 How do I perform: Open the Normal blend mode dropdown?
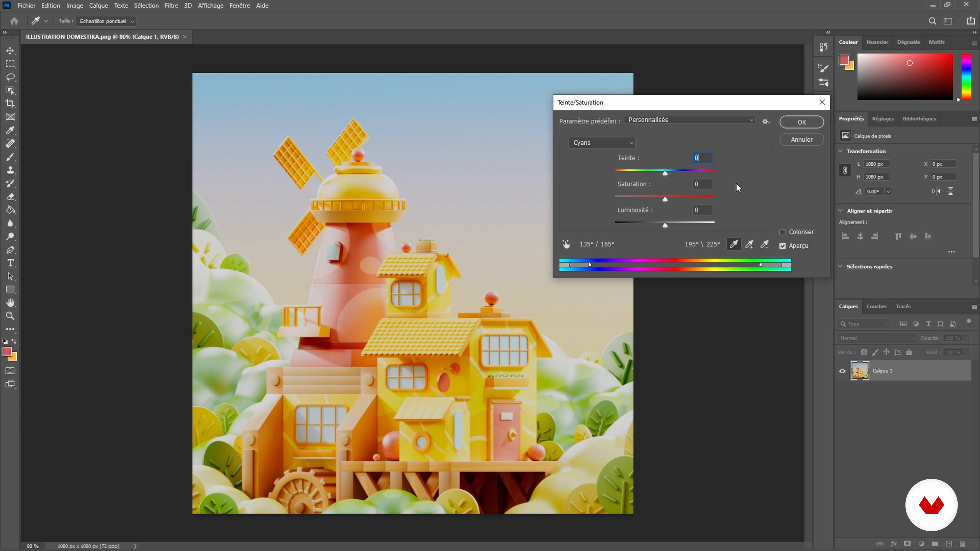(877, 338)
